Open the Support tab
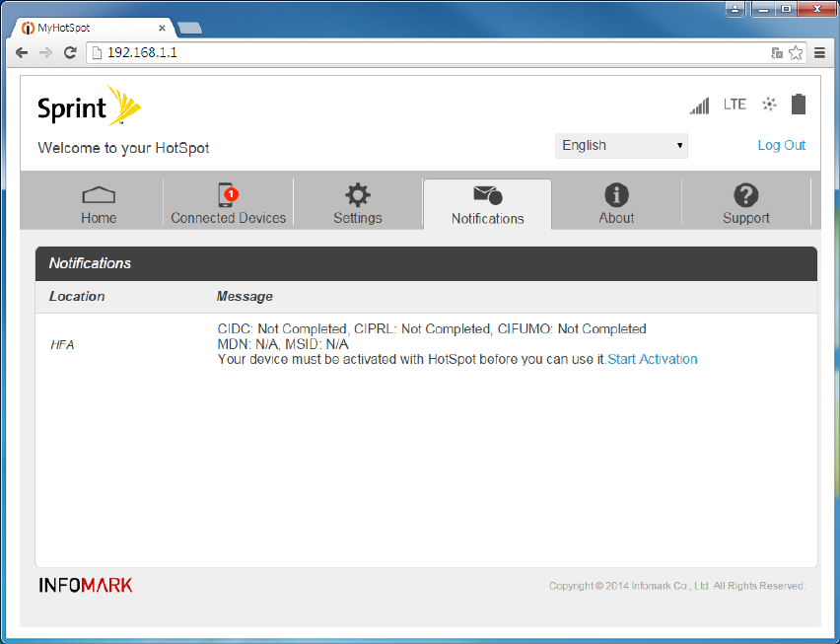 click(745, 205)
